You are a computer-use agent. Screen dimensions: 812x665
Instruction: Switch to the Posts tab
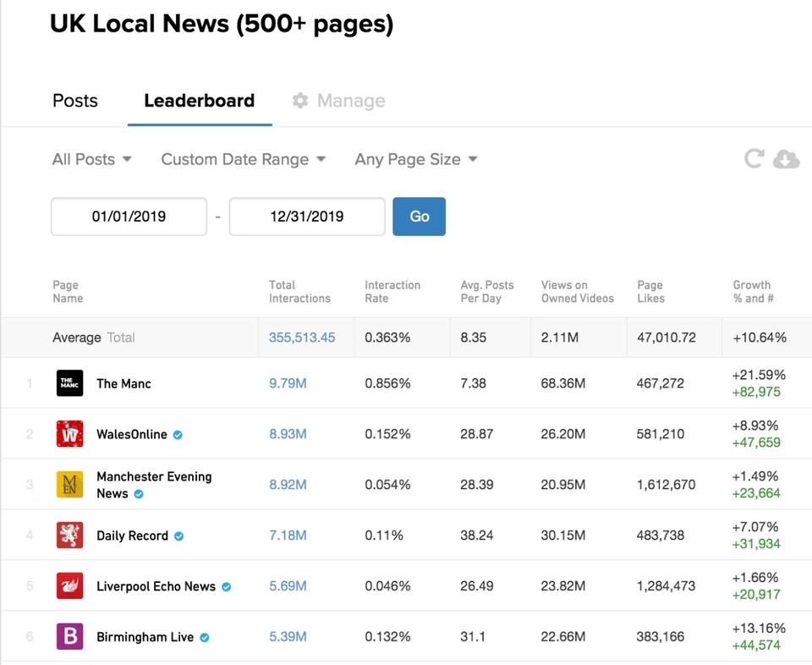tap(75, 101)
